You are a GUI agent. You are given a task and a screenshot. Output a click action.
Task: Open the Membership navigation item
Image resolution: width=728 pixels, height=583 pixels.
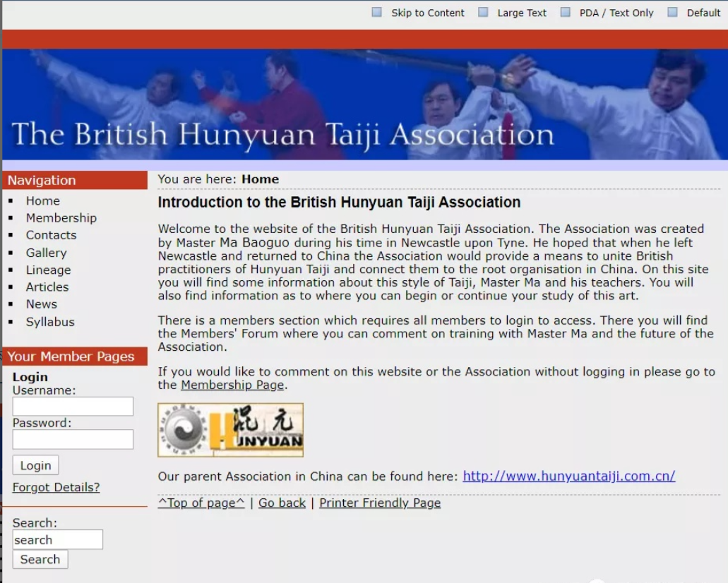coord(61,217)
